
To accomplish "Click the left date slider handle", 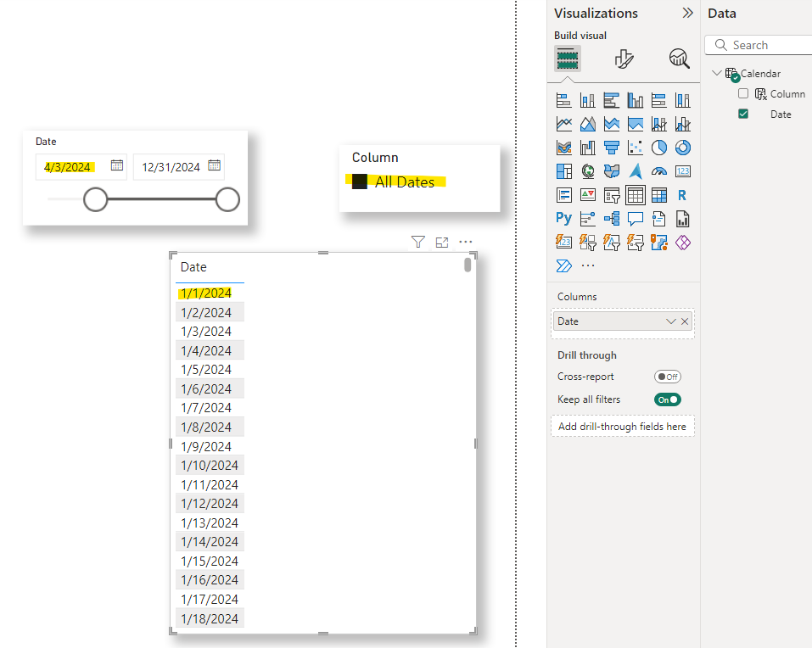I will pyautogui.click(x=95, y=199).
